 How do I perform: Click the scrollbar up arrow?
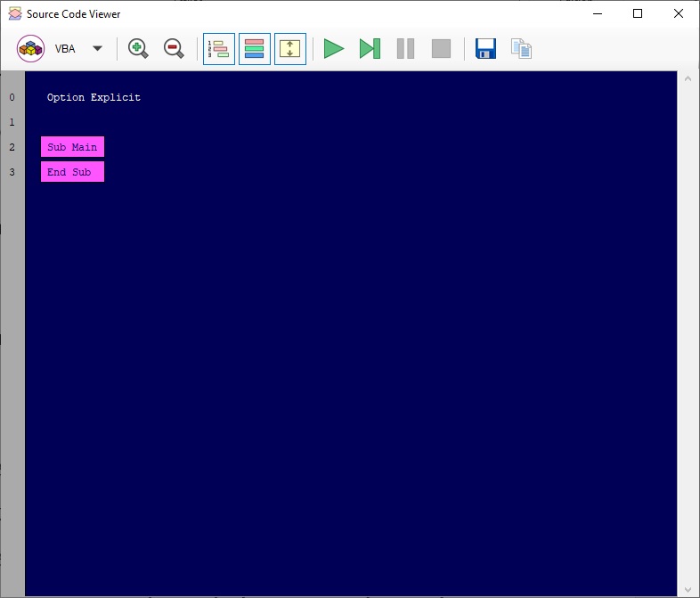click(688, 79)
